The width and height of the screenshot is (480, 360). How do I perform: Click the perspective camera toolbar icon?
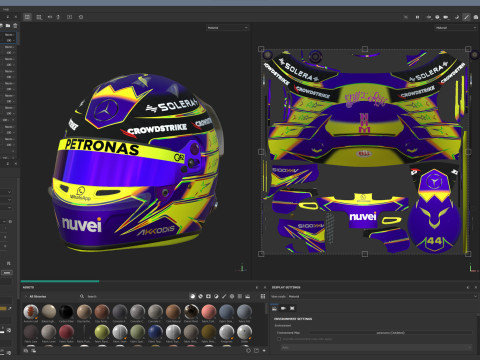click(x=50, y=17)
